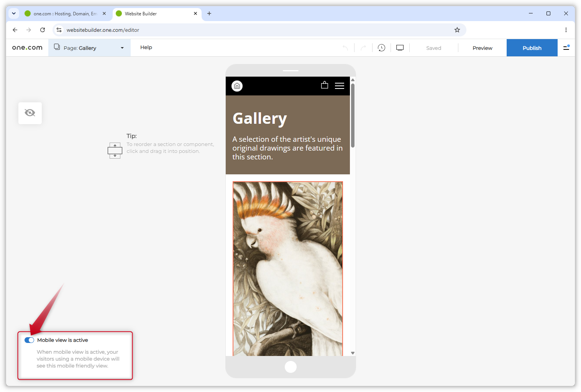Click the undo arrow icon

[x=345, y=48]
